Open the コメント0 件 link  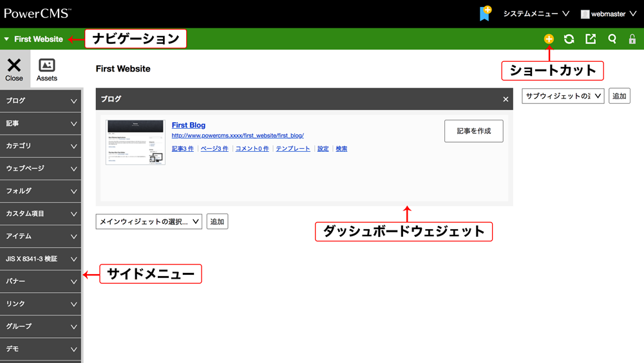pos(252,149)
